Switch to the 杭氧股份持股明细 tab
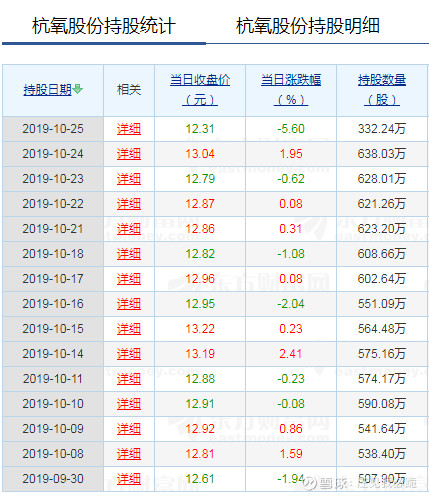The width and height of the screenshot is (429, 496). (x=308, y=26)
